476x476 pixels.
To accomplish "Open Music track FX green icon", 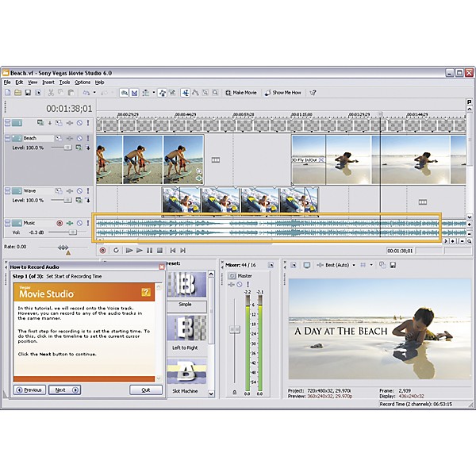I will [70, 223].
